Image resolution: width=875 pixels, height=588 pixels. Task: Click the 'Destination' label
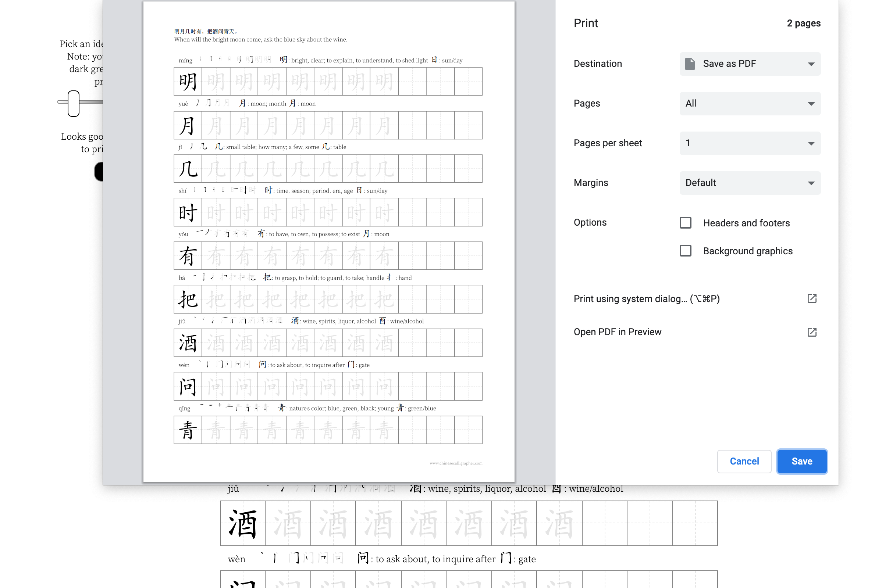tap(597, 64)
